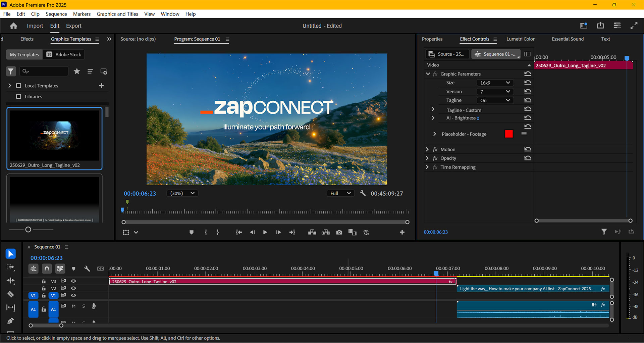Click the red Placeholder Footage color swatch

click(509, 134)
